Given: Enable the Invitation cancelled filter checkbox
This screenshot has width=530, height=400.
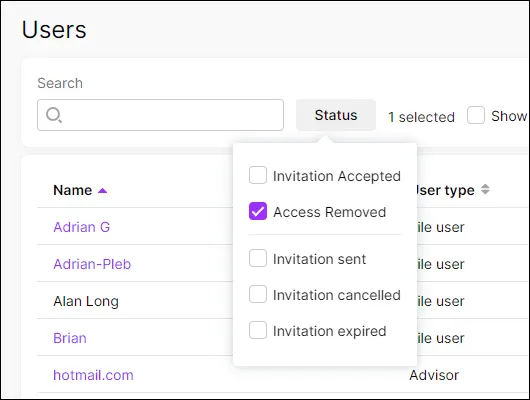Looking at the screenshot, I should (x=258, y=294).
